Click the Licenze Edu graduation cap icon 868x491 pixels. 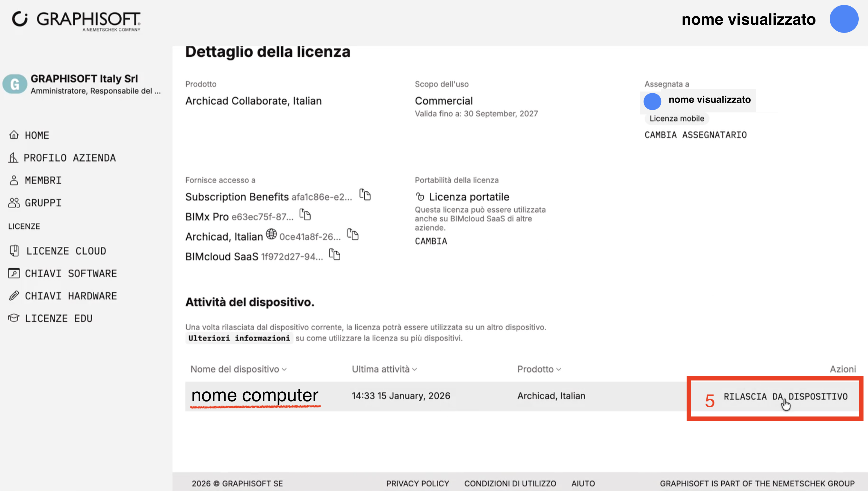coord(14,318)
